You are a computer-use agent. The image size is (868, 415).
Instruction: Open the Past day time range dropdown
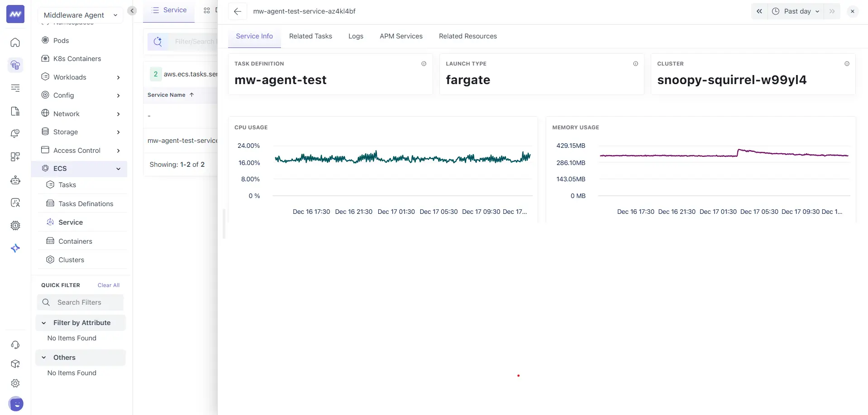pos(796,11)
